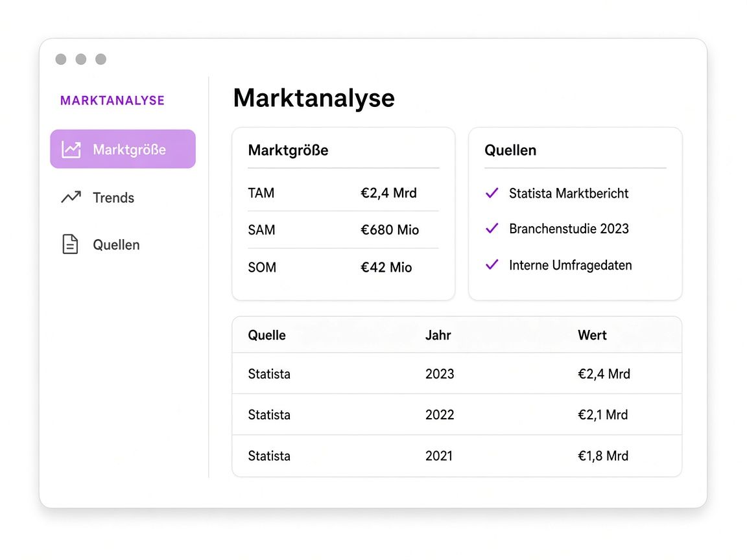Select the SAM label
Viewport: 747px width, 560px height.
(261, 230)
